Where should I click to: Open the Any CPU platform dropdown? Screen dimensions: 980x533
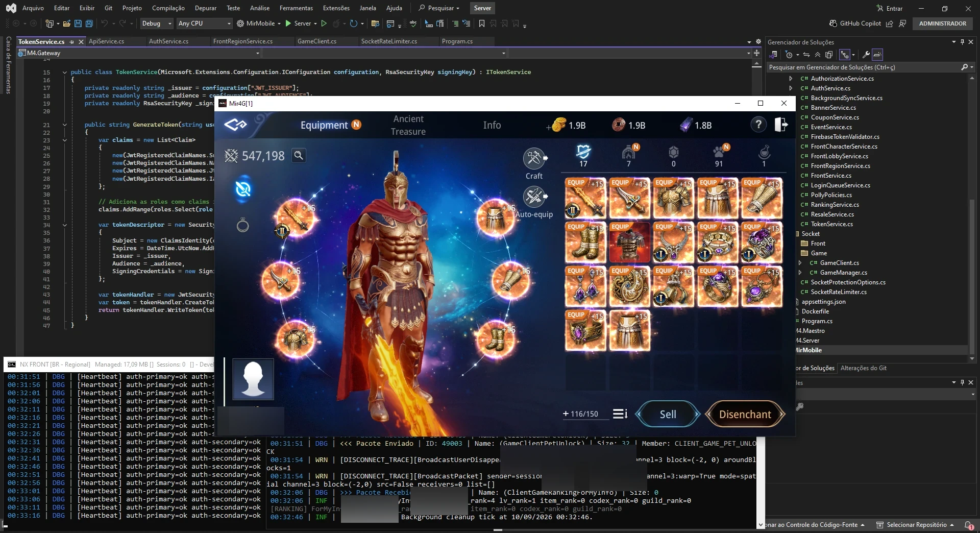pyautogui.click(x=204, y=23)
